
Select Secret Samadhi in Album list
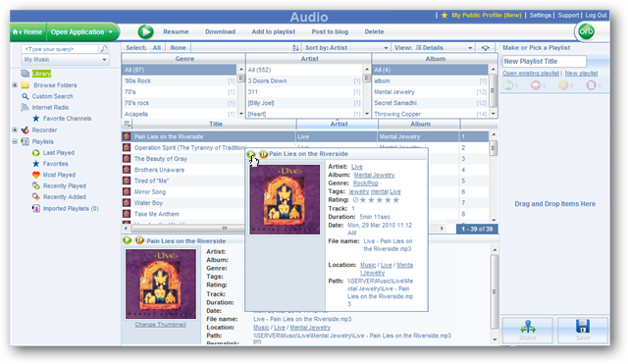431,103
